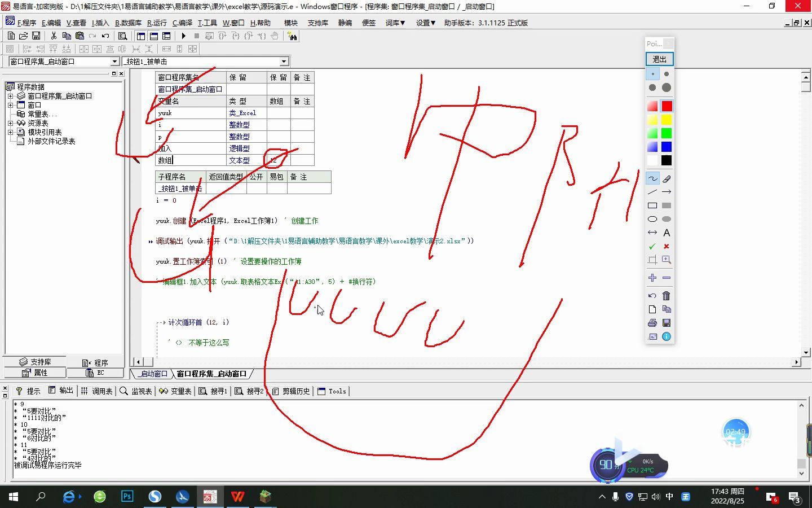
Task: Open the 属性 panel tab
Action: coord(34,373)
